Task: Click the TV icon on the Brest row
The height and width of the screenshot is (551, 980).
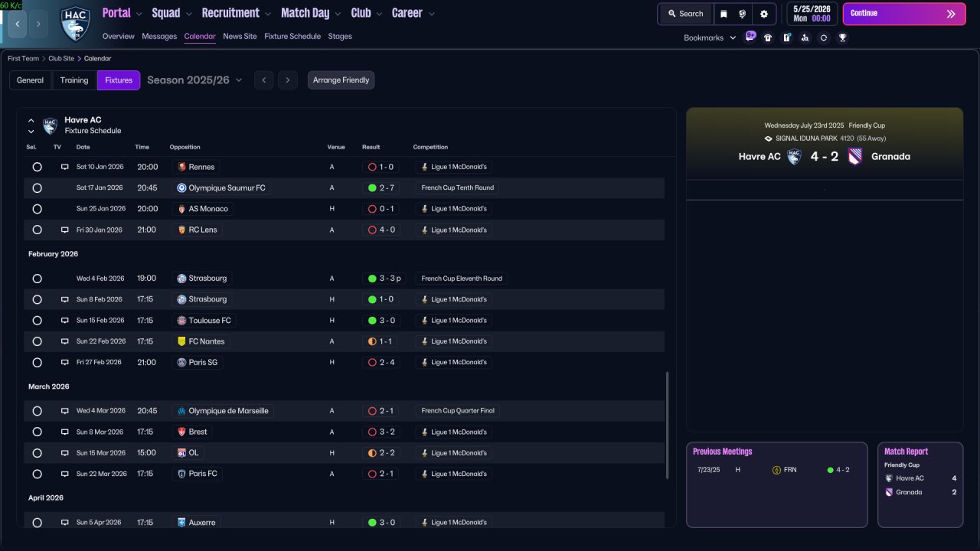Action: coord(65,432)
